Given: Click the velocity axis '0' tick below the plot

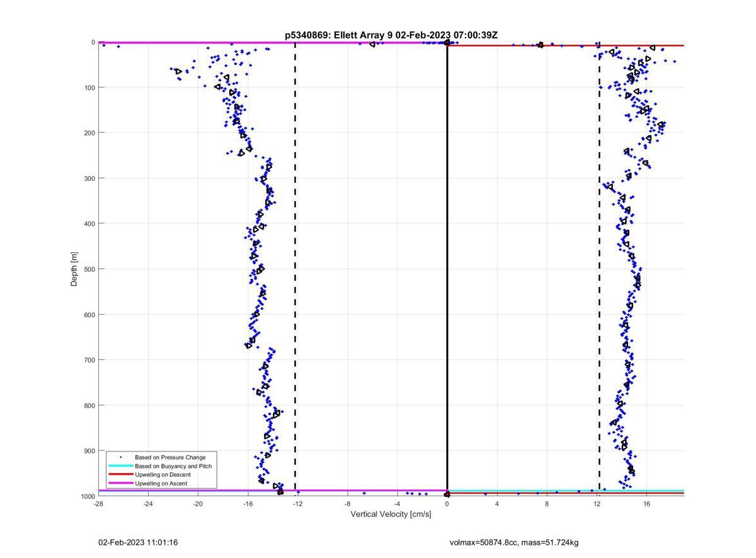Looking at the screenshot, I should [447, 504].
